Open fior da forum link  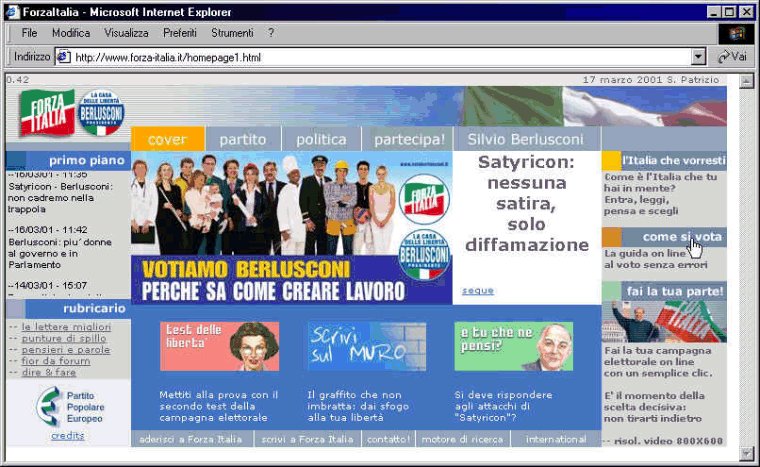point(56,361)
